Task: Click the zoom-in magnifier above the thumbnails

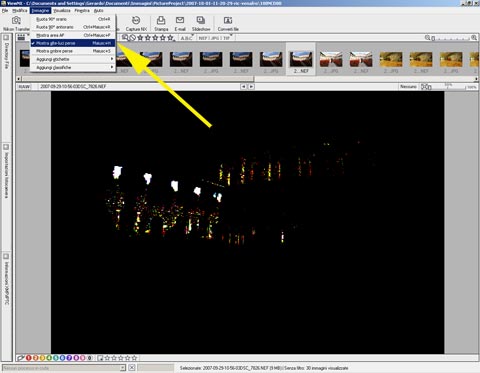Action: (x=474, y=38)
